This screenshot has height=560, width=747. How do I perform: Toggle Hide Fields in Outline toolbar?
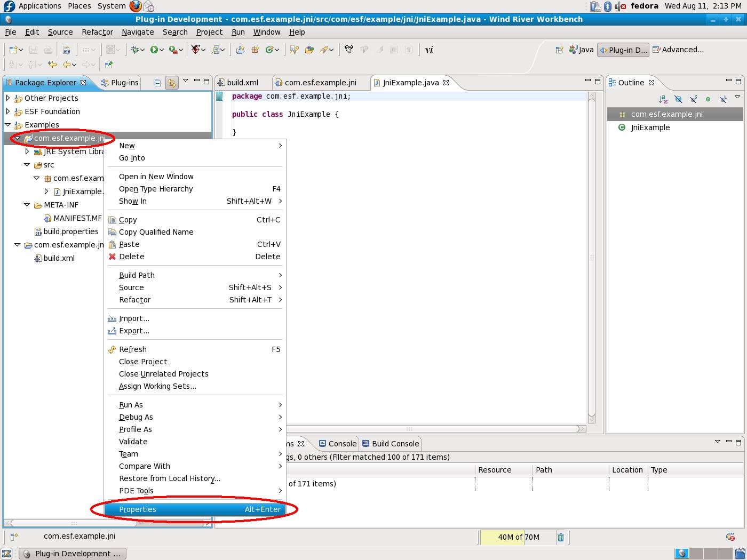tap(678, 99)
